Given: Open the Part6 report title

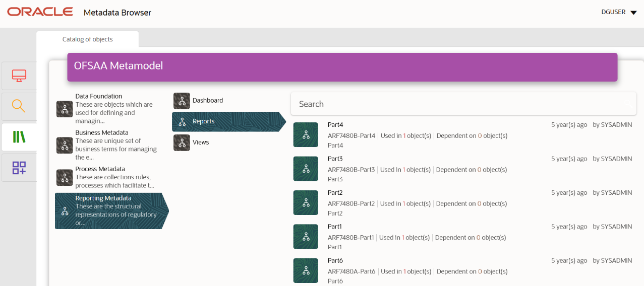Looking at the screenshot, I should click(x=335, y=260).
